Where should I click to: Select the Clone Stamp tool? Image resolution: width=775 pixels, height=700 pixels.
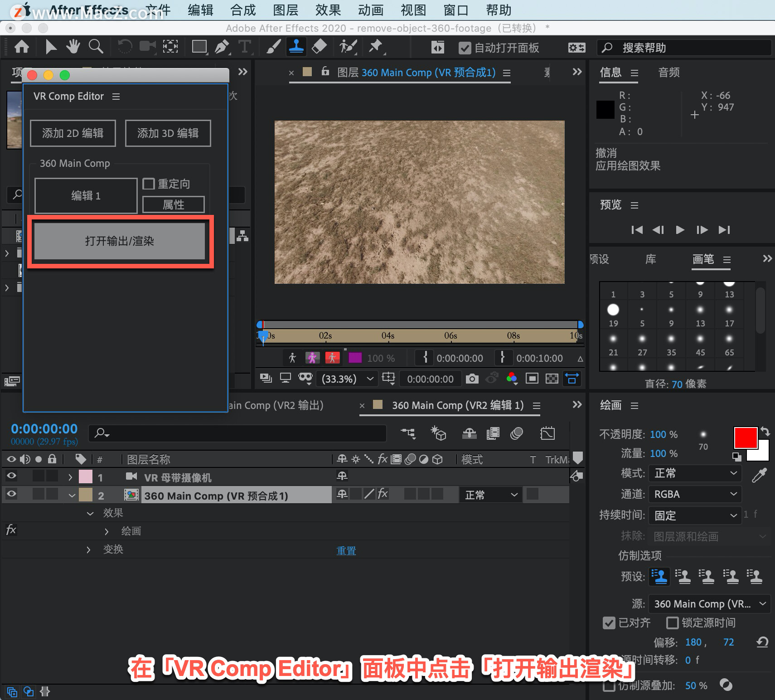[296, 47]
